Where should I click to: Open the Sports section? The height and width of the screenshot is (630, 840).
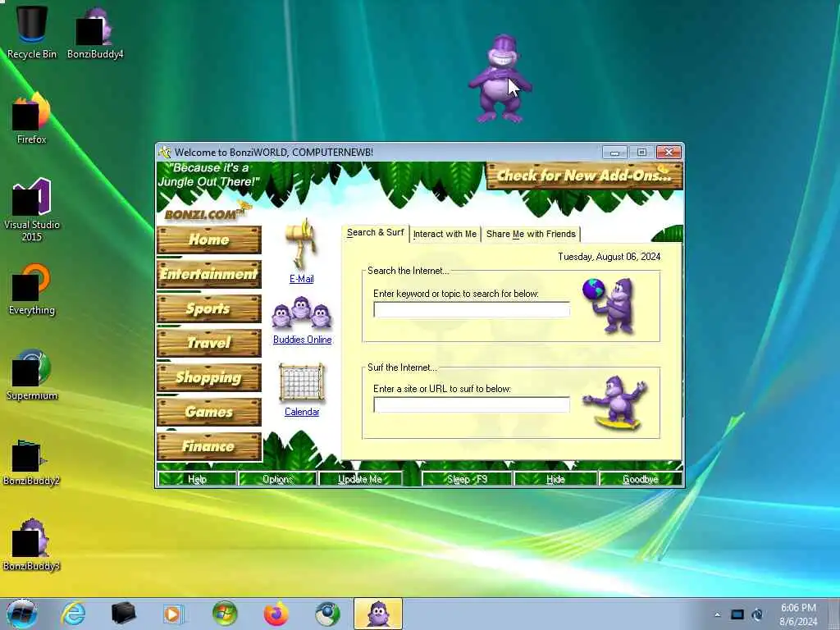[209, 308]
